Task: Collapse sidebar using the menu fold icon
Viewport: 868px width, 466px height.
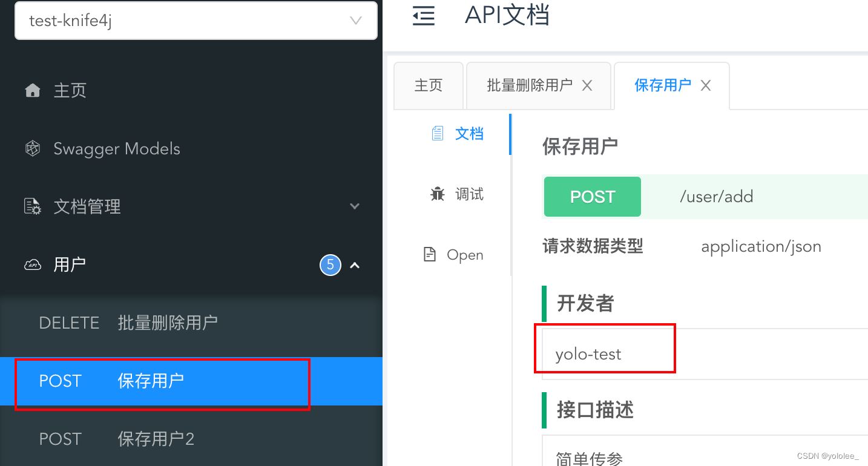Action: click(x=424, y=16)
